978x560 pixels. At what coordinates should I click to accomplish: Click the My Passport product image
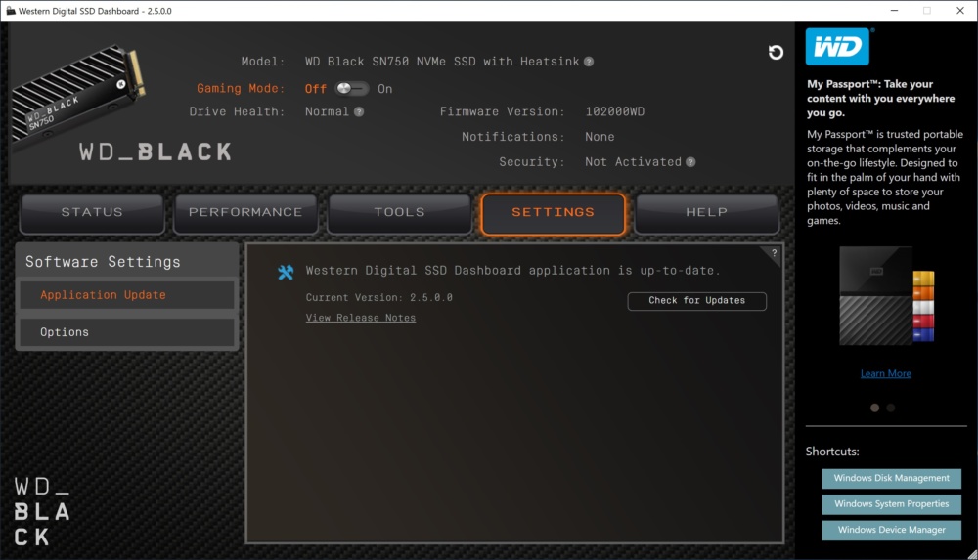click(x=886, y=295)
